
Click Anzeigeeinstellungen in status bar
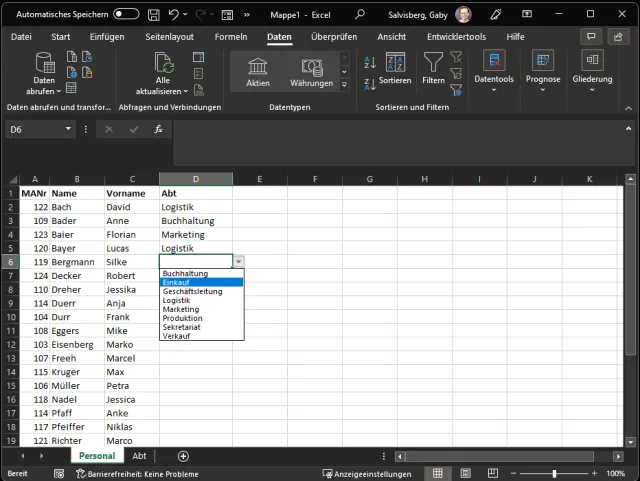(366, 474)
